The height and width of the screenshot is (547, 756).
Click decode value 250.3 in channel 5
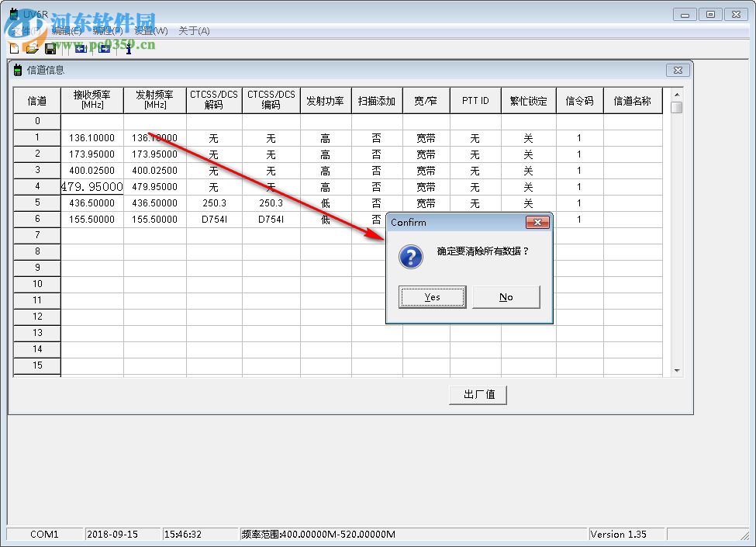214,203
